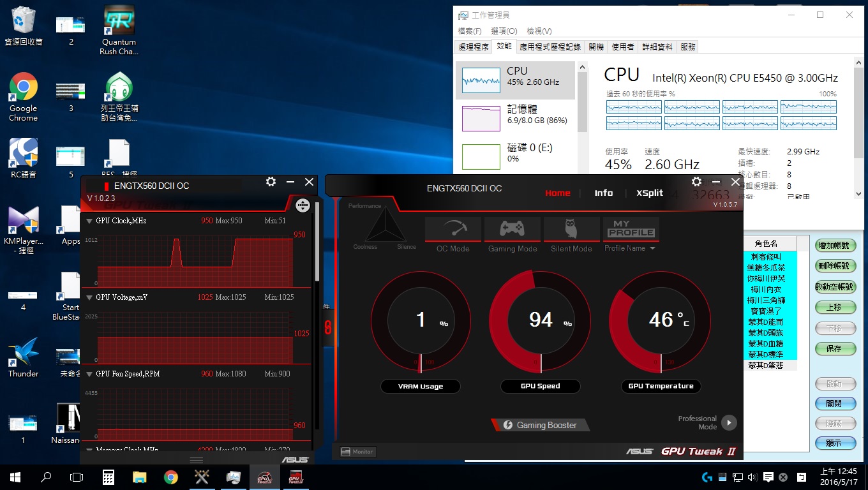Click volume icon in system tray
Screen dimensions: 868x490
coord(752,477)
